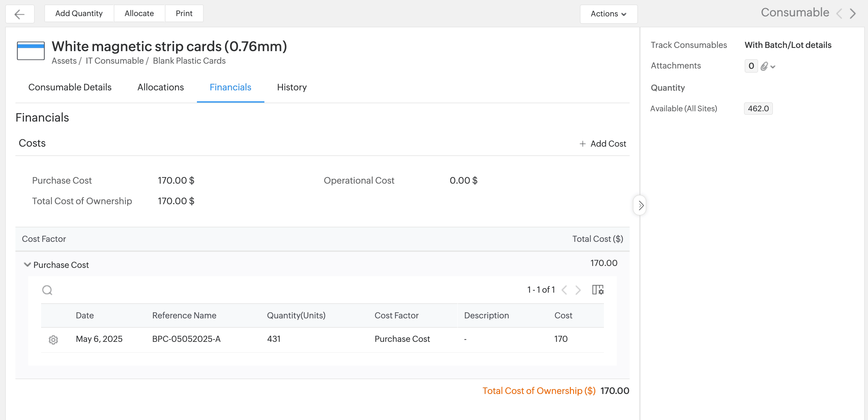Viewport: 868px width, 420px height.
Task: Click gear icon on May 6 row
Action: tap(53, 339)
